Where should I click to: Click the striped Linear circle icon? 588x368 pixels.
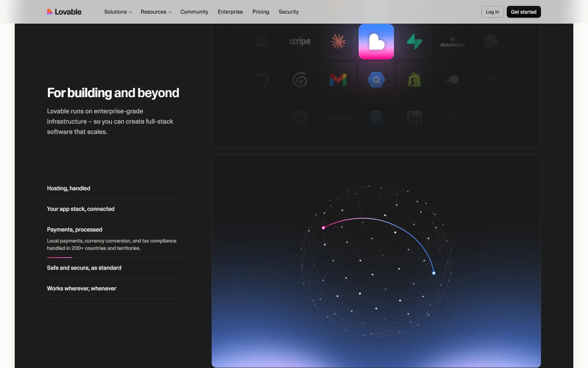[491, 42]
